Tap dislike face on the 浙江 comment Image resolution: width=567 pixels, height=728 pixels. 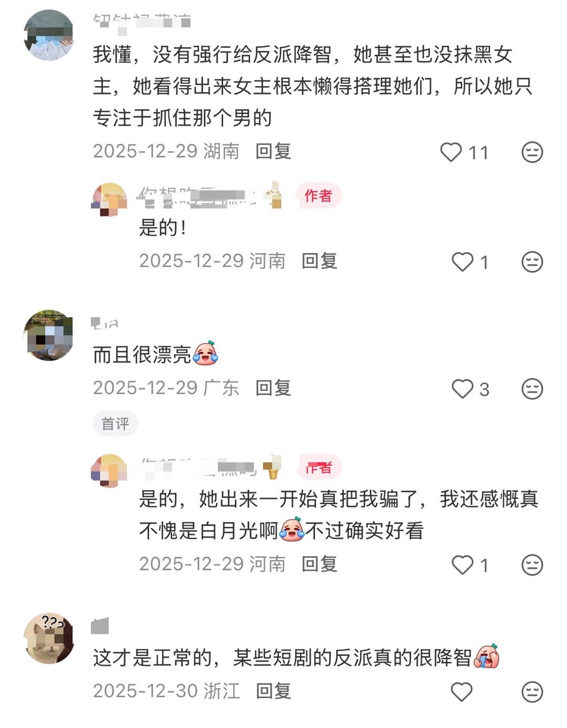tap(532, 692)
